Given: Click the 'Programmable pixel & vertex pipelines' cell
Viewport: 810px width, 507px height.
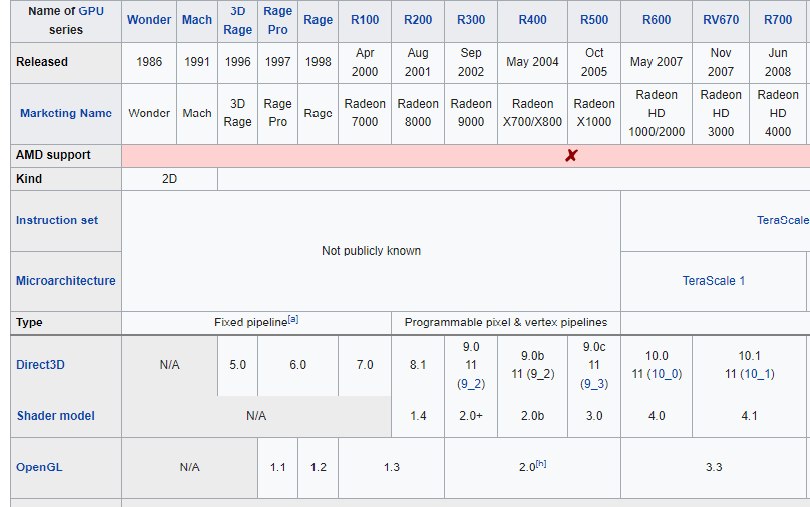Looking at the screenshot, I should click(506, 322).
